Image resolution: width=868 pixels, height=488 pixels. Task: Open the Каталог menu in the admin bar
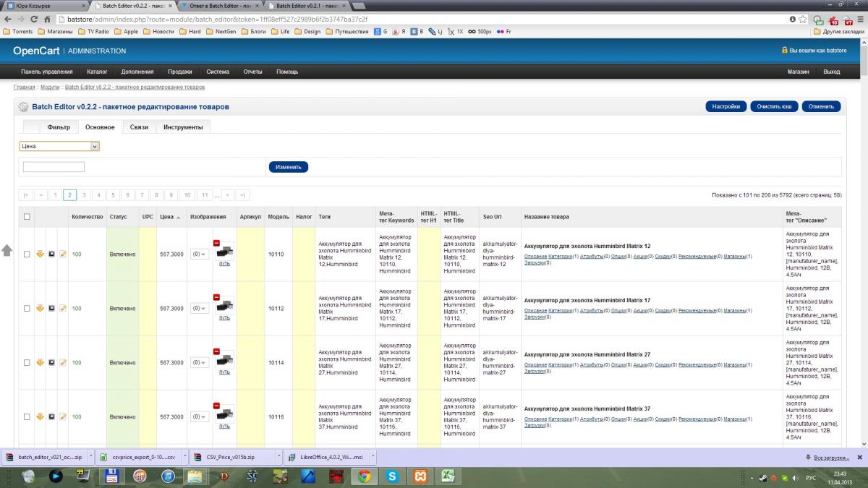tap(97, 72)
